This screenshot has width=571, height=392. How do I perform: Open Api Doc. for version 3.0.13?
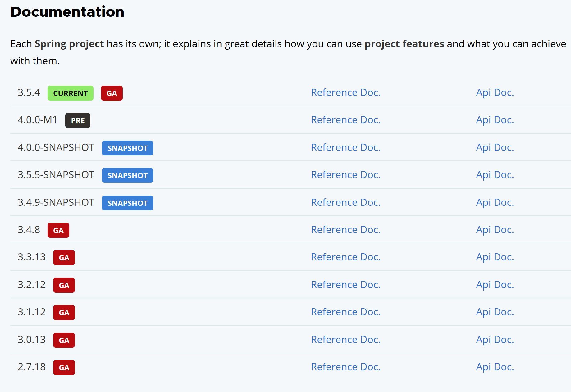(x=495, y=340)
